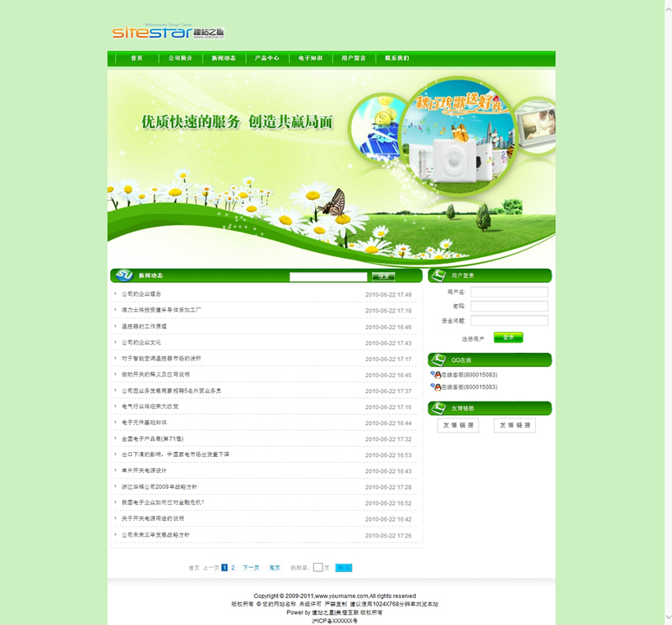This screenshot has width=672, height=625.
Task: Click the icon in the 友情链接 panel header
Action: pos(439,408)
